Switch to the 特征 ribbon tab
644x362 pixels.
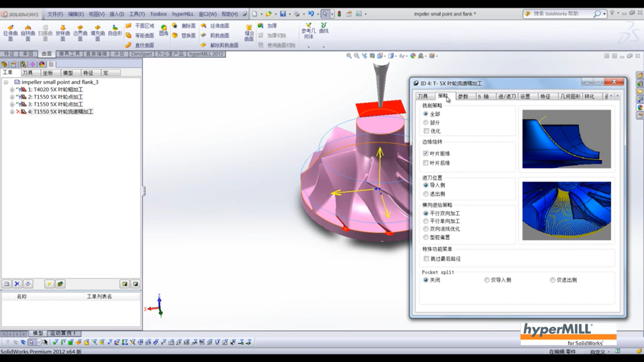click(9, 54)
